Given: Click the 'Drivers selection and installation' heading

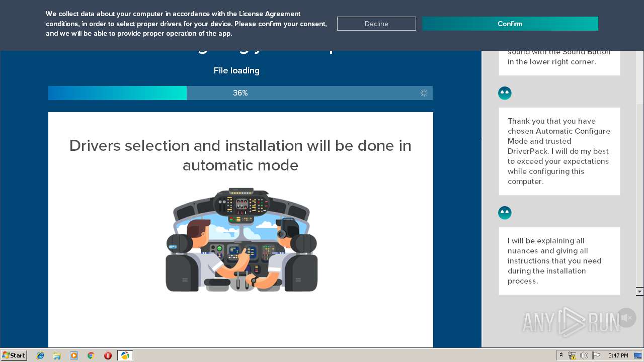Looking at the screenshot, I should pos(240,155).
